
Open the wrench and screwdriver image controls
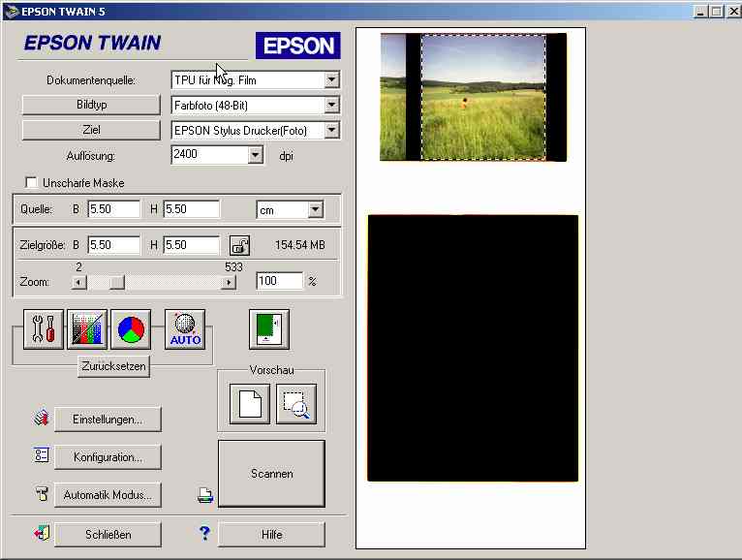tap(43, 329)
